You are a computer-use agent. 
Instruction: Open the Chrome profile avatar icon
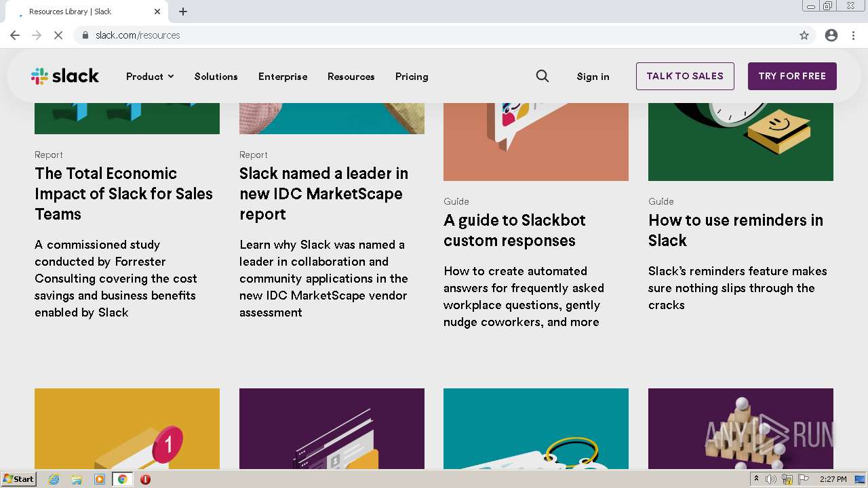pos(831,35)
